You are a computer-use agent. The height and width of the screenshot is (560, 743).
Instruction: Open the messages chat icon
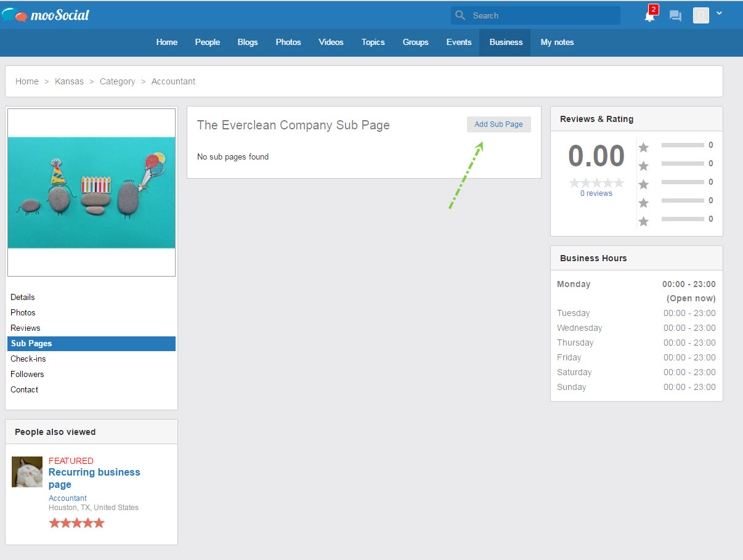coord(675,16)
